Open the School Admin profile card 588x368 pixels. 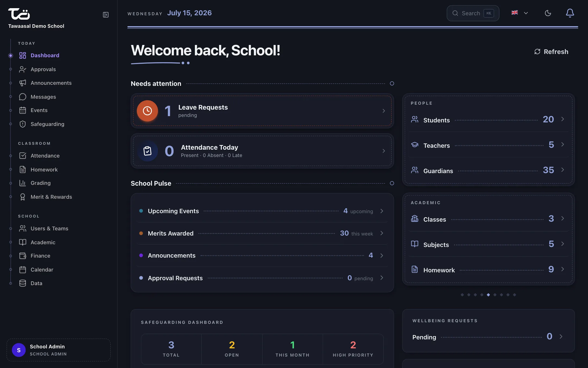click(59, 350)
